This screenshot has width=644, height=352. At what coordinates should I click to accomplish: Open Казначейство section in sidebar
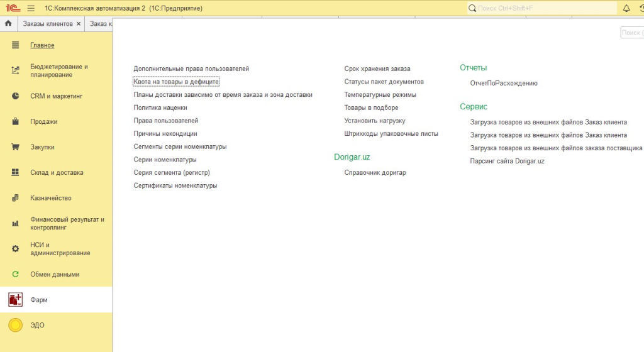coord(51,198)
